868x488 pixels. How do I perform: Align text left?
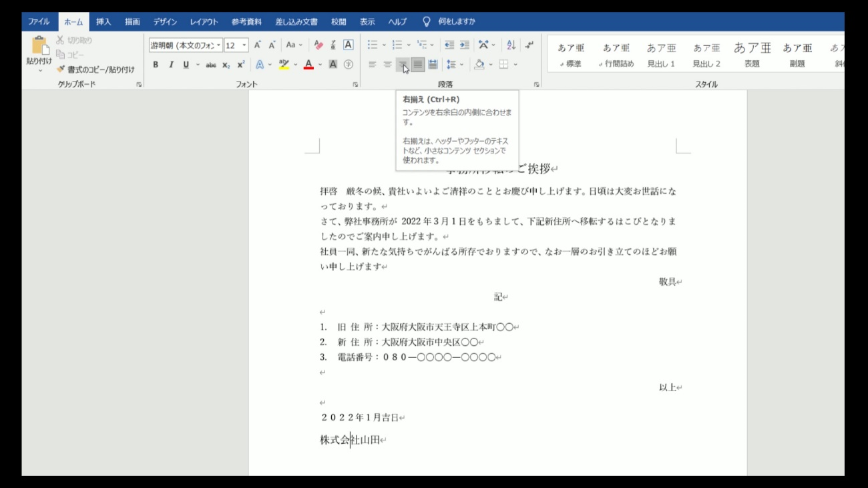click(373, 65)
